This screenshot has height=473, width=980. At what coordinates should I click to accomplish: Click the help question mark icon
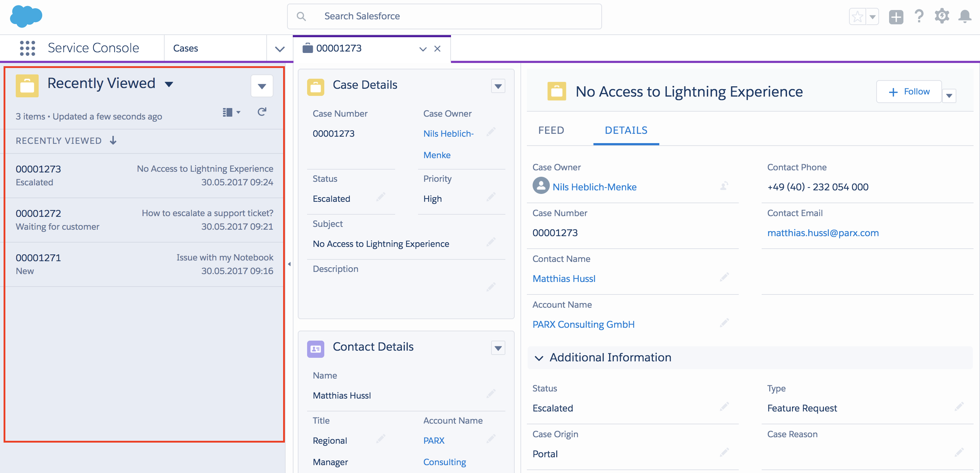[919, 17]
